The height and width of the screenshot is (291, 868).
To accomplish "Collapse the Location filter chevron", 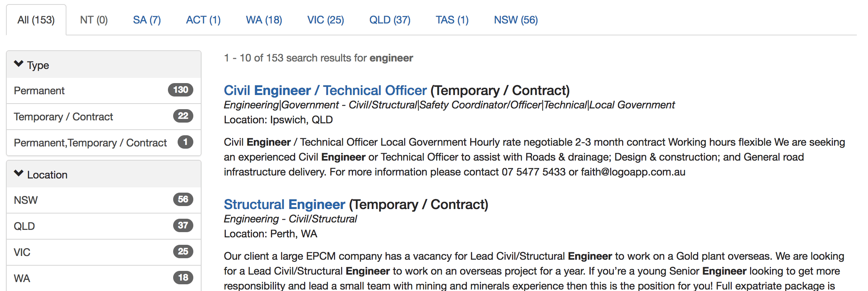I will pos(19,174).
